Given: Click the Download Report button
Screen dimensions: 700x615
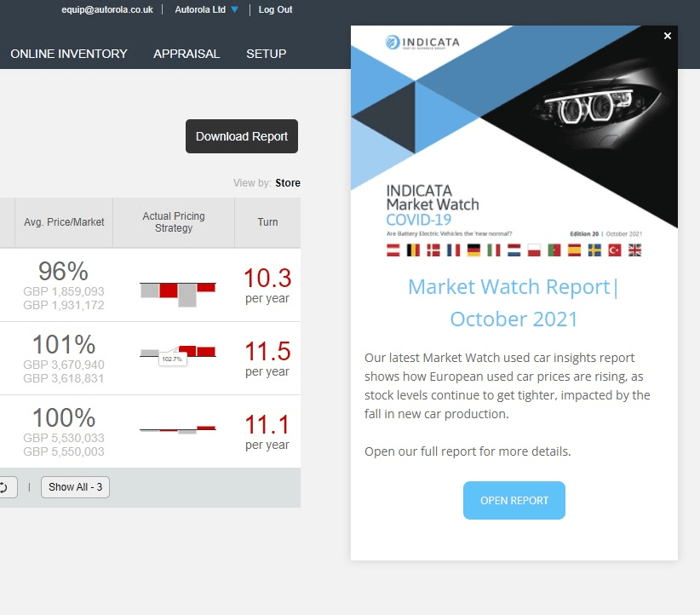Looking at the screenshot, I should pyautogui.click(x=242, y=136).
